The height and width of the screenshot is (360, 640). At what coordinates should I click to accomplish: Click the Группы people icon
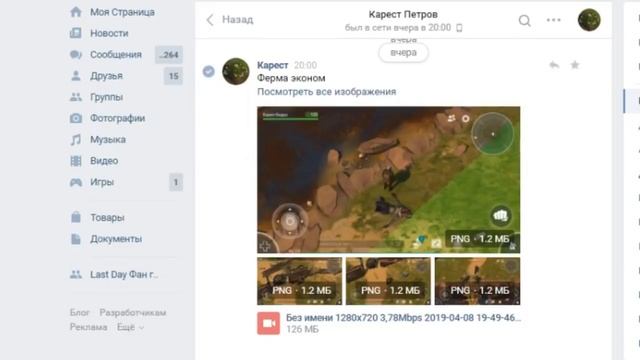tap(76, 97)
